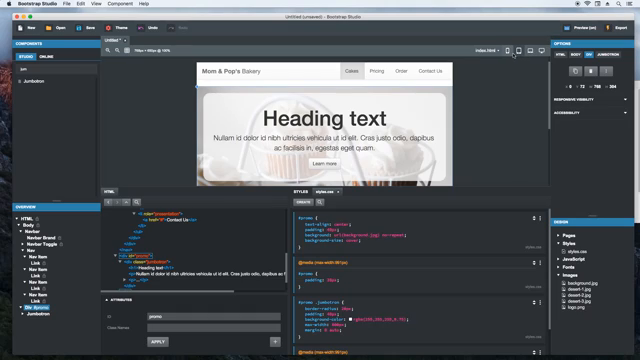Switch canvas to phone size preview
The width and height of the screenshot is (640, 360).
(507, 51)
